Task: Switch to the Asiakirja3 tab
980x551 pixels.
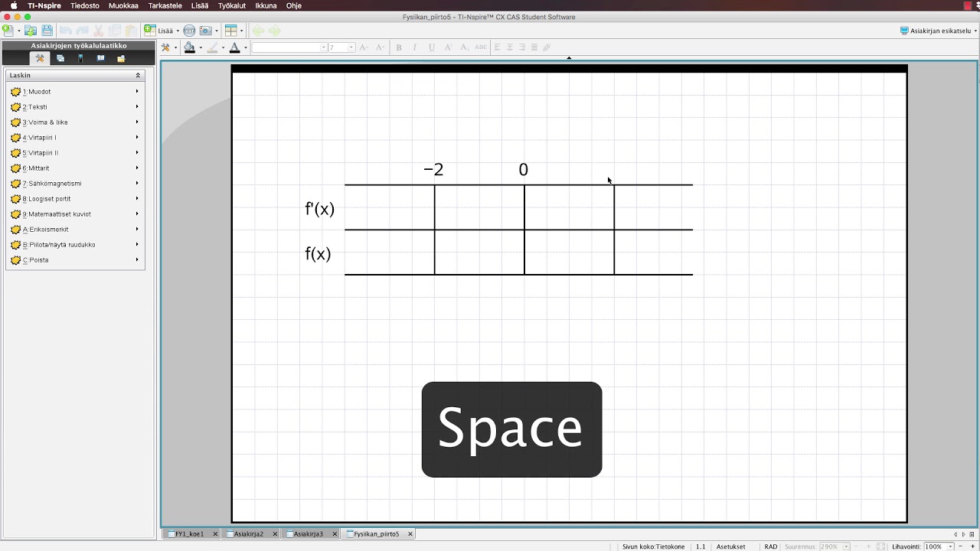Action: pyautogui.click(x=309, y=534)
